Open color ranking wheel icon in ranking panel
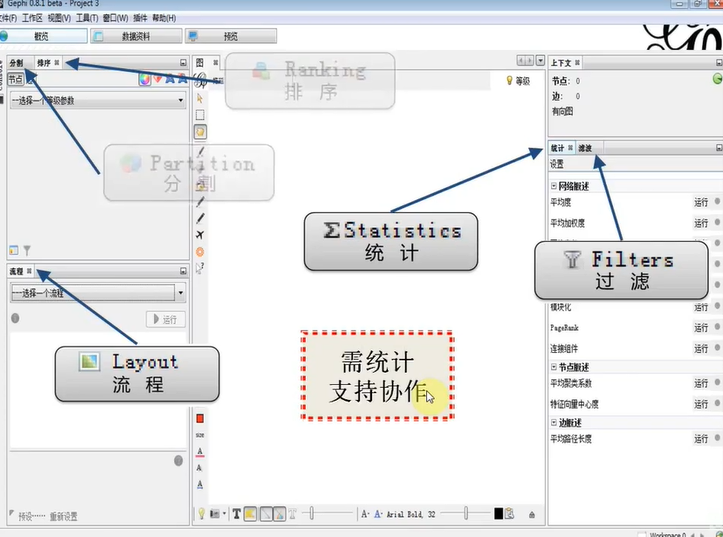This screenshot has width=723, height=537. click(144, 79)
